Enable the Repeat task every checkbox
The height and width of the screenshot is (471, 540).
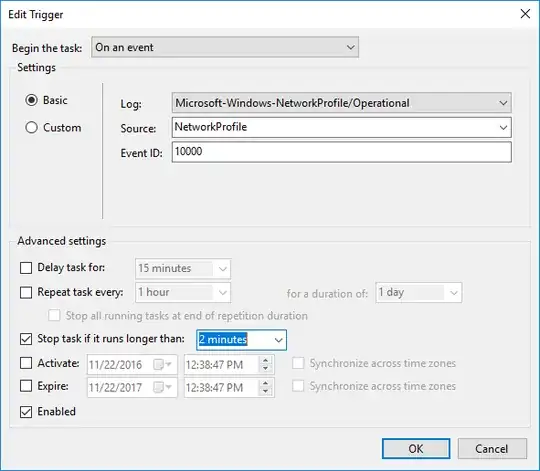pyautogui.click(x=26, y=292)
